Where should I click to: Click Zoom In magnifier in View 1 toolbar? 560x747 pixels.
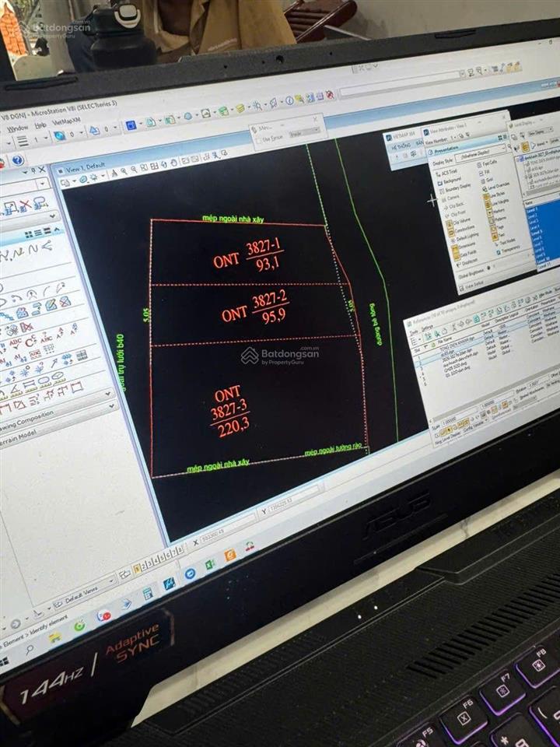point(124,171)
